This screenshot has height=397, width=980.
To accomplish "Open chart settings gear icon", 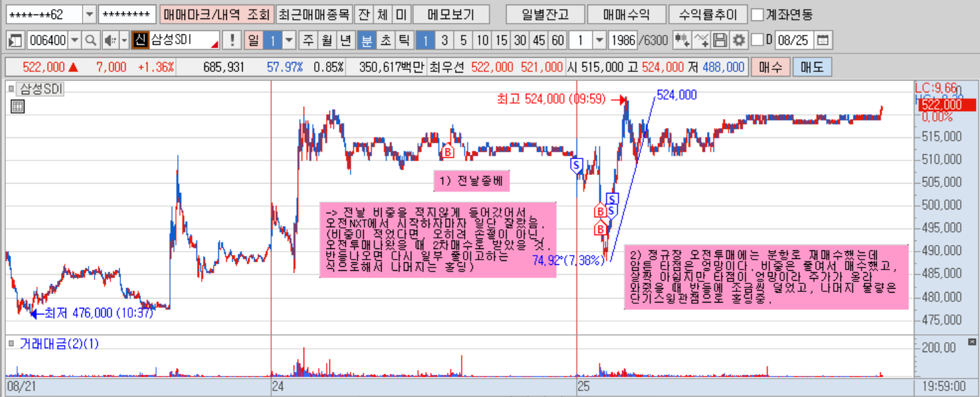I will point(739,40).
